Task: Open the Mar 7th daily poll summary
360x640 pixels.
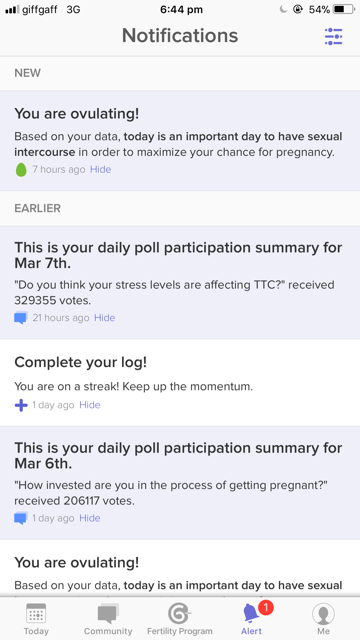Action: pos(180,282)
